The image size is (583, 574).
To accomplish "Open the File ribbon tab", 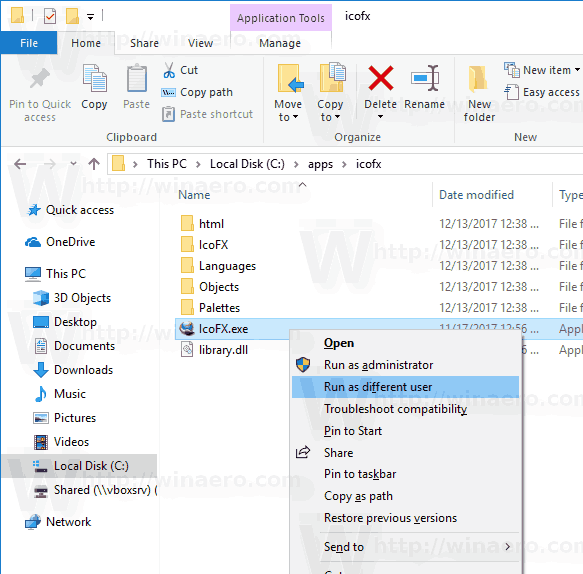I will pyautogui.click(x=29, y=43).
